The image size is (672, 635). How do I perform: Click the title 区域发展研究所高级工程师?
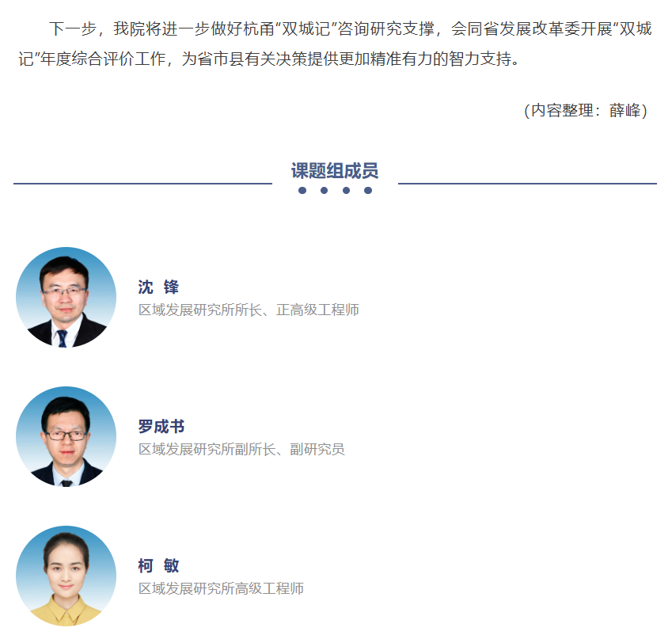(221, 588)
